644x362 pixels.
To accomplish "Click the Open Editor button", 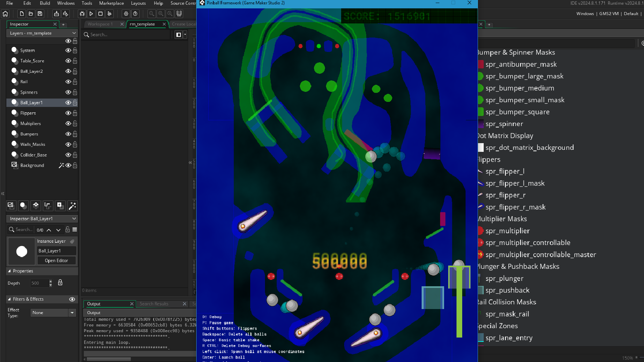I will click(x=56, y=260).
